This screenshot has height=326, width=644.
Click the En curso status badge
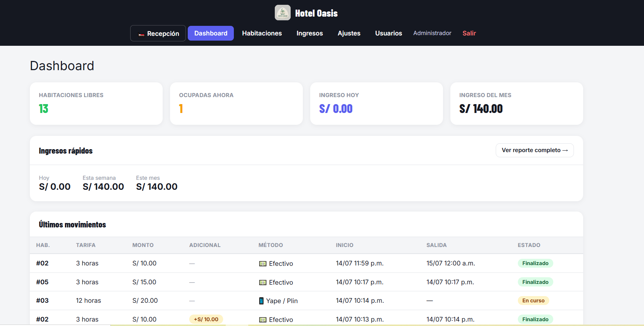pos(533,301)
